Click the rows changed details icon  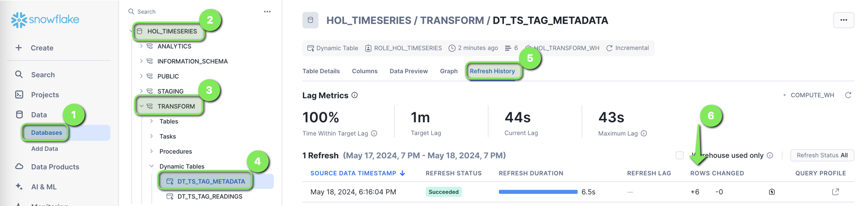click(x=772, y=192)
